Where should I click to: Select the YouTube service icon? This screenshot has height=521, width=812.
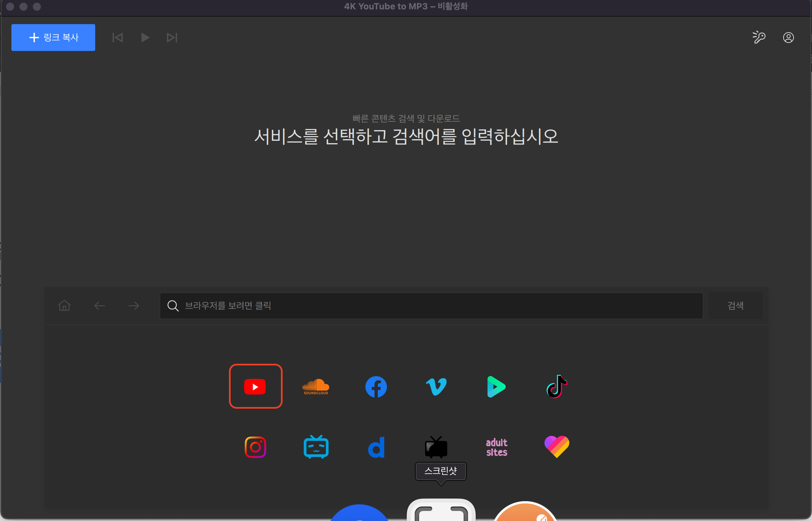[x=255, y=386]
